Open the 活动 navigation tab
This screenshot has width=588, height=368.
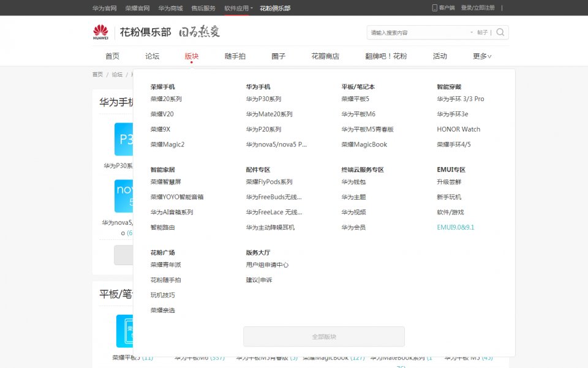440,56
